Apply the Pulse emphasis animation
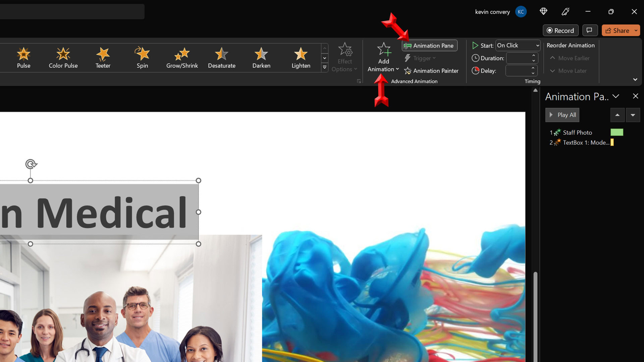The width and height of the screenshot is (644, 362). [x=23, y=58]
